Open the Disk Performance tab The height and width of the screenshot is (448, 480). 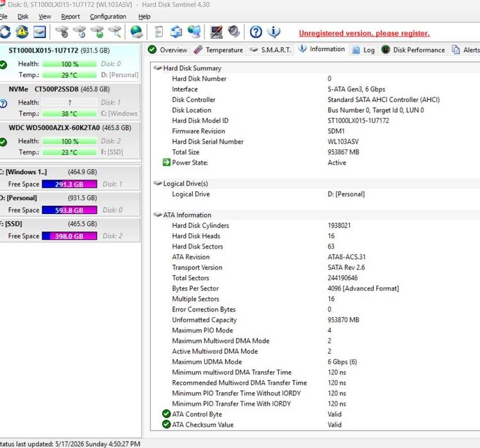point(413,50)
